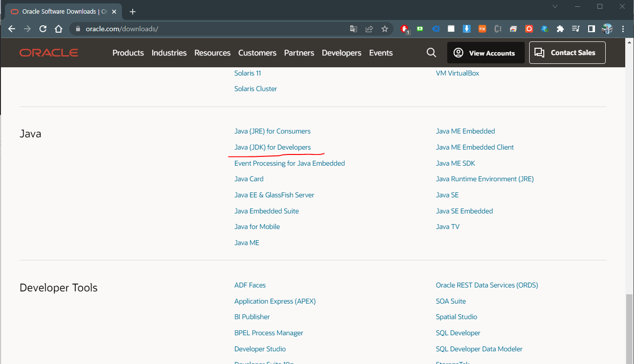Open the Spatial Studio link
This screenshot has height=364, width=634.
[x=456, y=317]
